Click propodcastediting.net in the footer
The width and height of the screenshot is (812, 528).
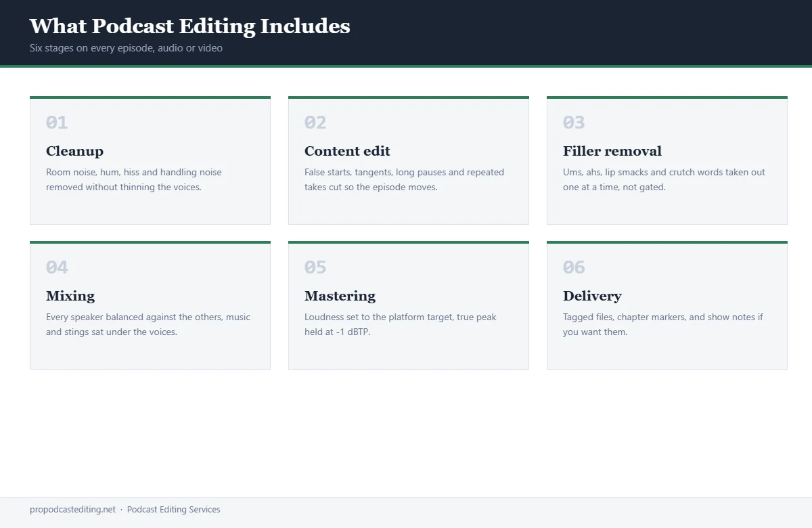72,510
